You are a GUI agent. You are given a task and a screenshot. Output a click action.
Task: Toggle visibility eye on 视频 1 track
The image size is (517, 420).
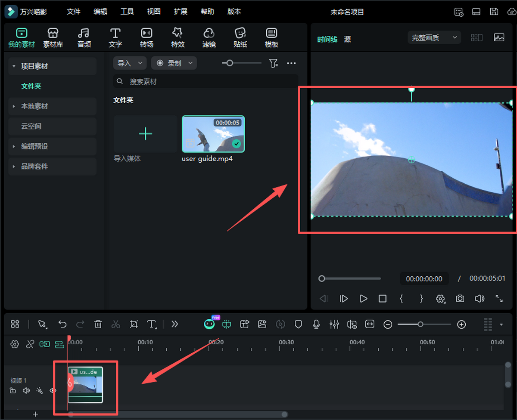pyautogui.click(x=53, y=391)
